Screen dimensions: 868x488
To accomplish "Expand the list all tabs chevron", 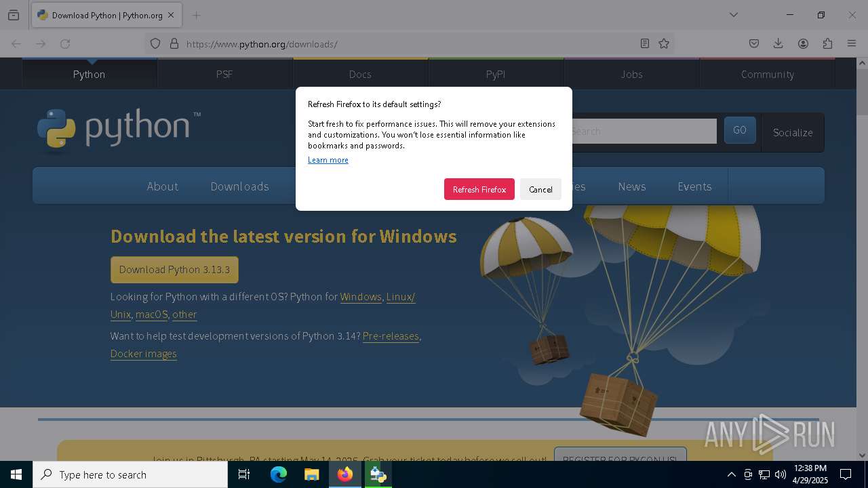I will 734,15.
